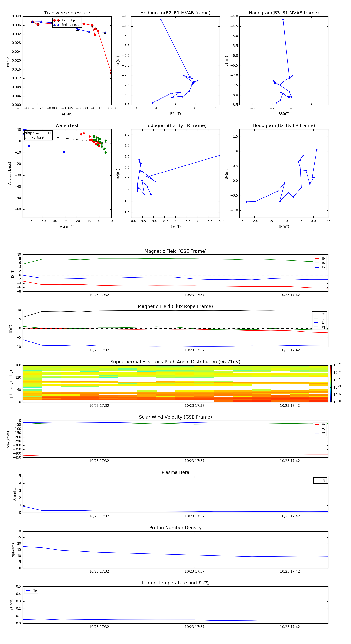Click the pitch angle colorbar

pos(331,384)
